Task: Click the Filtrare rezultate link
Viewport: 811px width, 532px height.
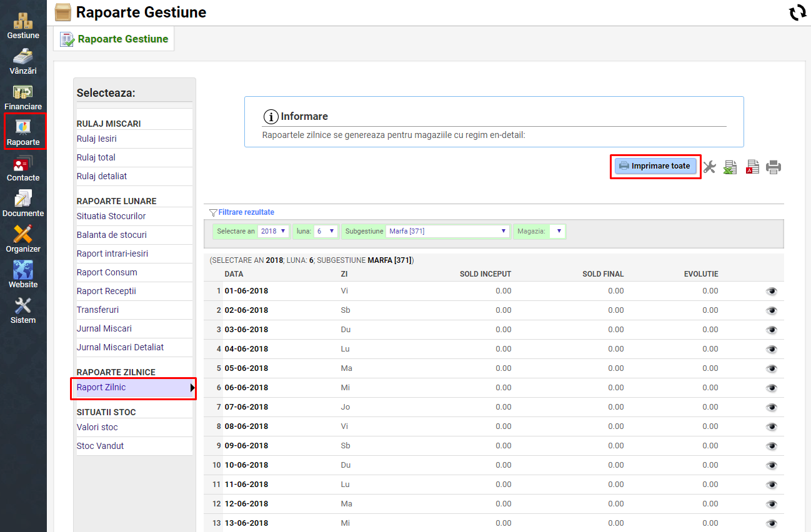Action: point(246,212)
